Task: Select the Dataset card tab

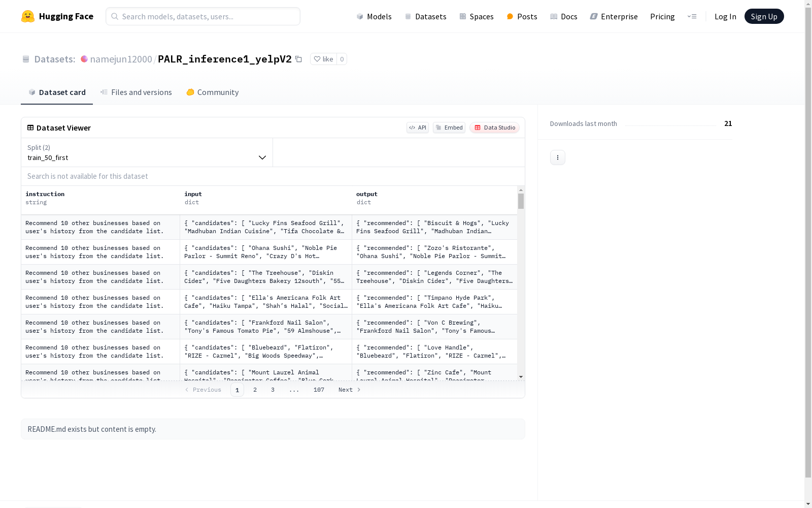Action: point(57,92)
